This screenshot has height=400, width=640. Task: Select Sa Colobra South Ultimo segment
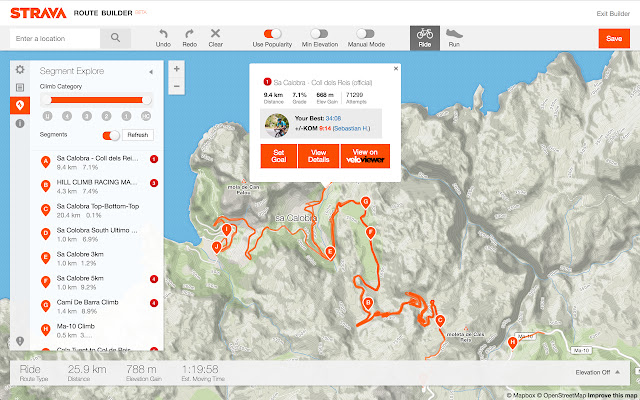[98, 235]
